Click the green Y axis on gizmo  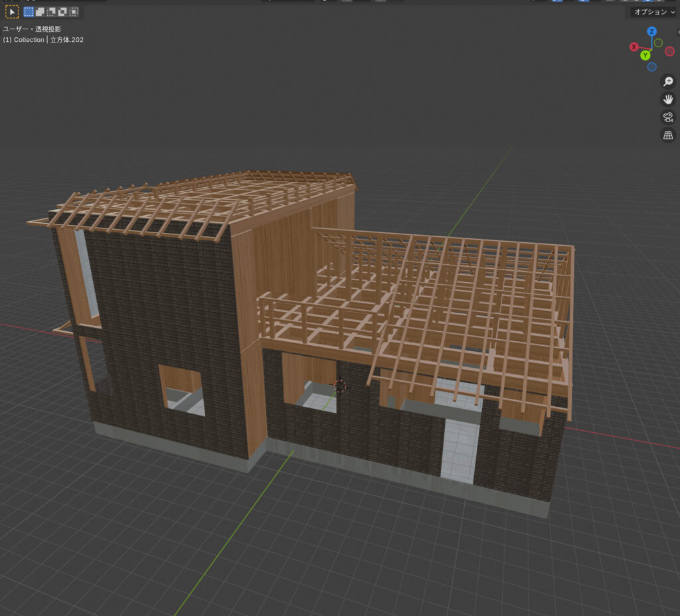pos(645,56)
